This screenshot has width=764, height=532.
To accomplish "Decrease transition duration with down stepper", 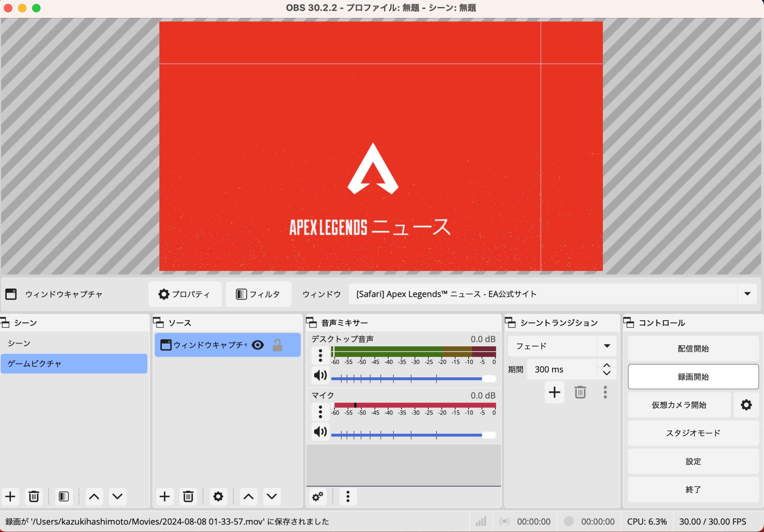I will [607, 373].
